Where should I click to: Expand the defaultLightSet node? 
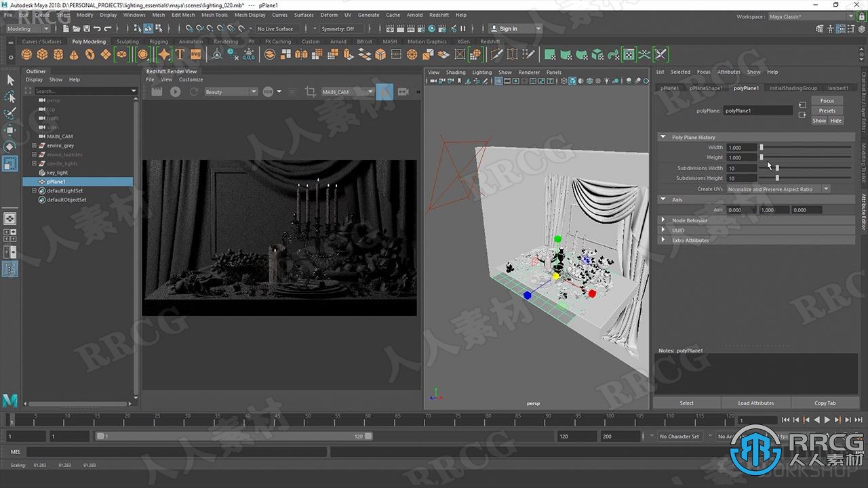35,190
